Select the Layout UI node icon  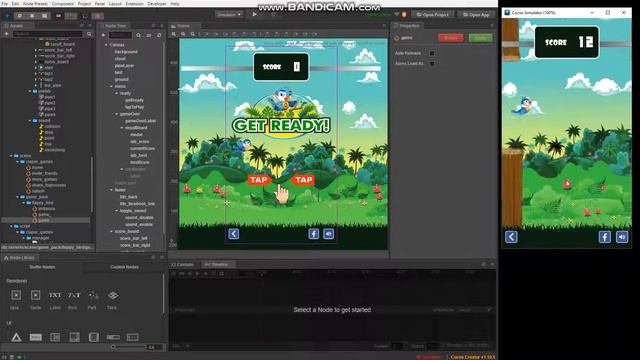[x=55, y=337]
